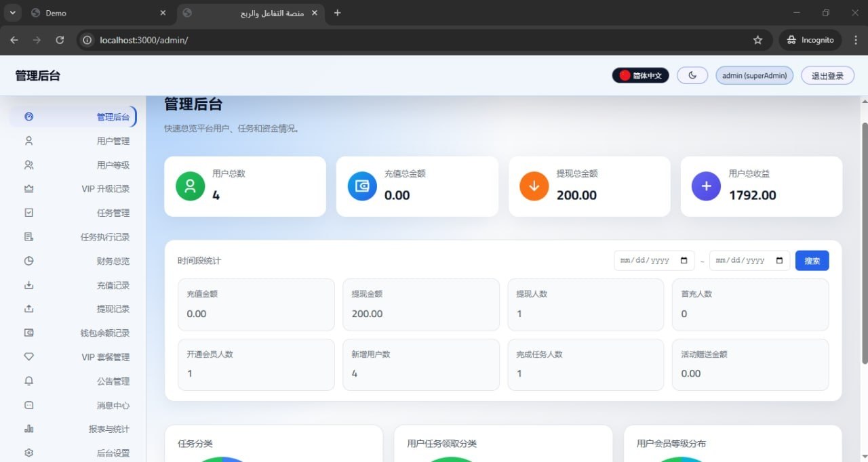Open 财务总览 in the sidebar
This screenshot has height=462, width=868.
[x=113, y=261]
